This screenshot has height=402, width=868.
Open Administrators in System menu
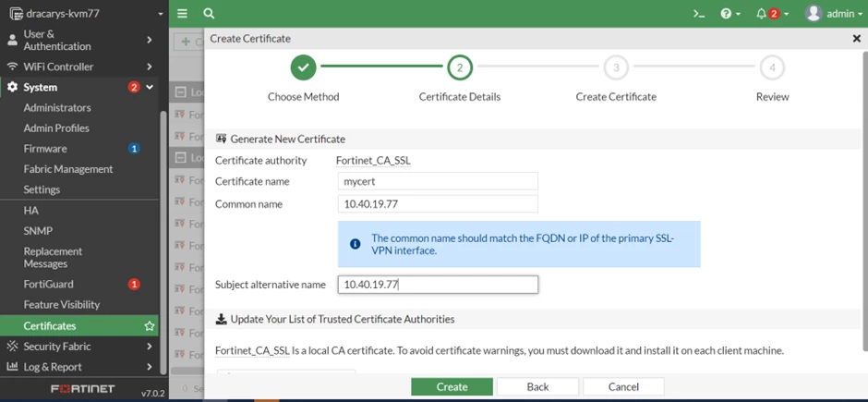coord(57,107)
